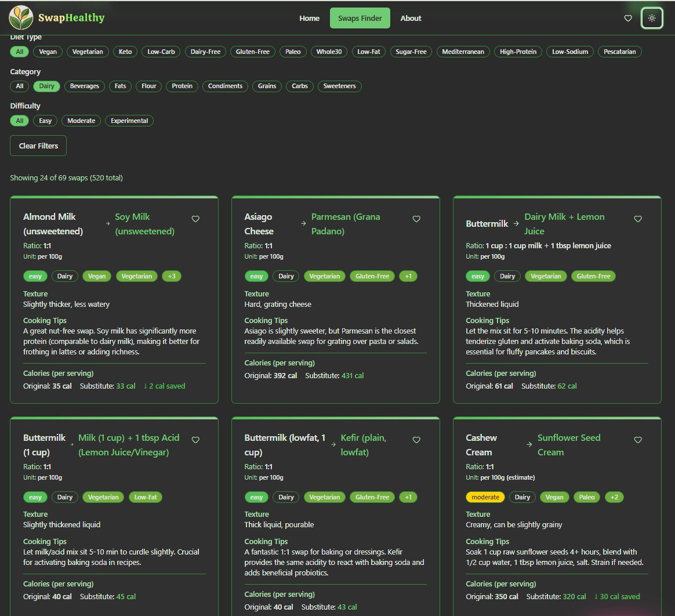This screenshot has width=675, height=616.
Task: Choose the Experimental difficulty chip
Action: click(x=129, y=121)
